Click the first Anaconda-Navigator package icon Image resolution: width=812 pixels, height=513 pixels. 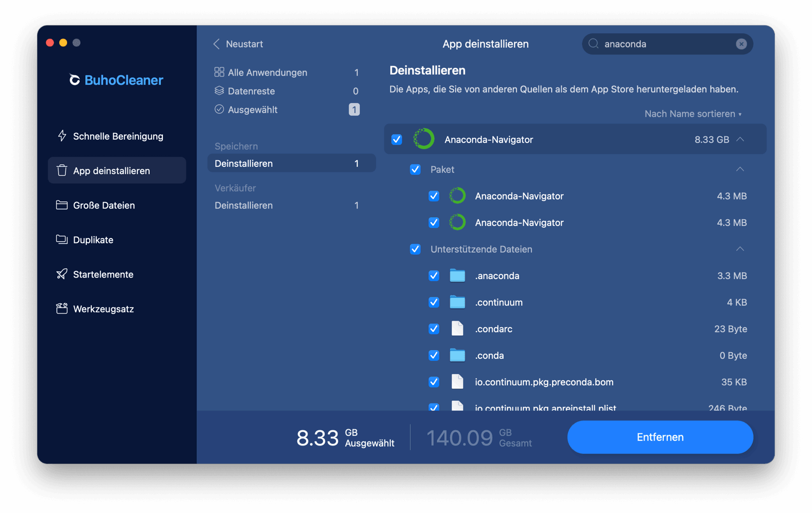[x=457, y=196]
